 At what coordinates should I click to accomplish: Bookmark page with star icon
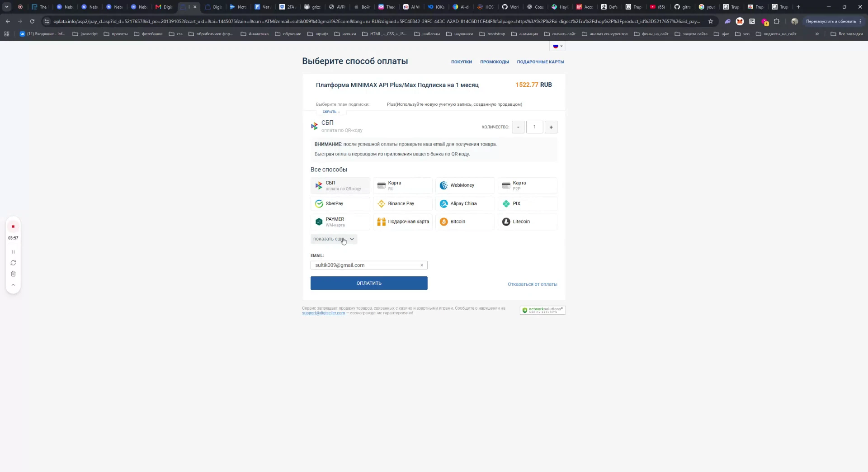(x=710, y=21)
